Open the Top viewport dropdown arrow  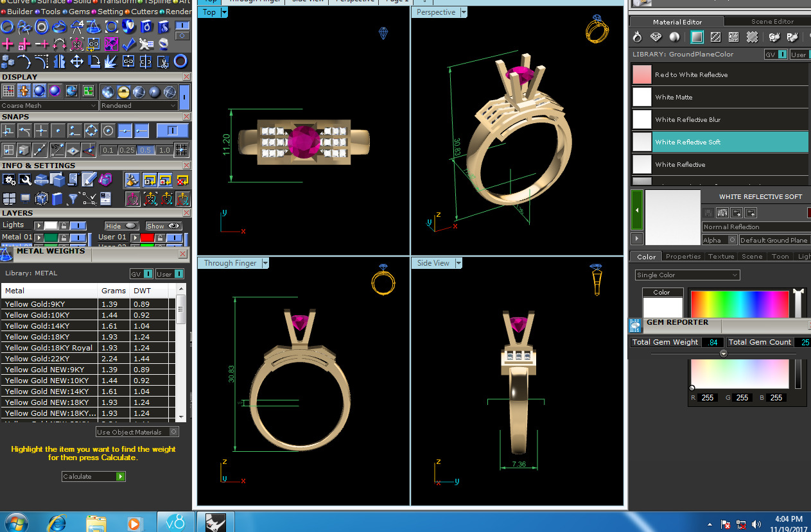[x=224, y=12]
